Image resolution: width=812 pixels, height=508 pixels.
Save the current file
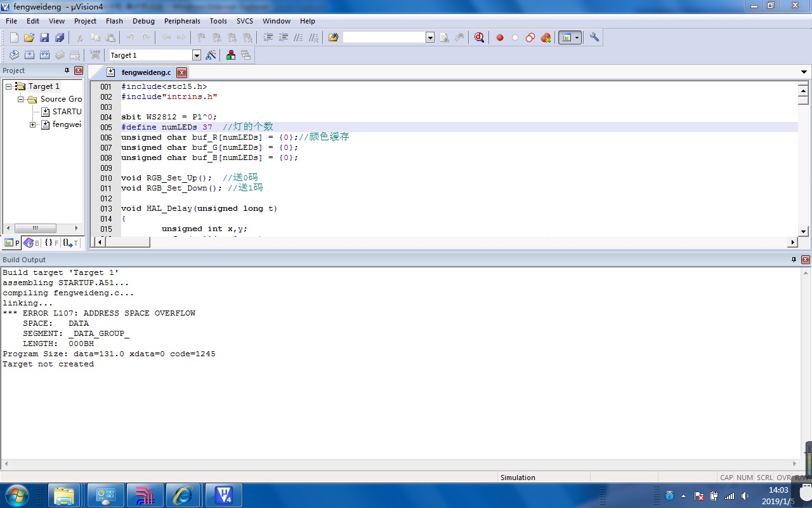tap(44, 37)
